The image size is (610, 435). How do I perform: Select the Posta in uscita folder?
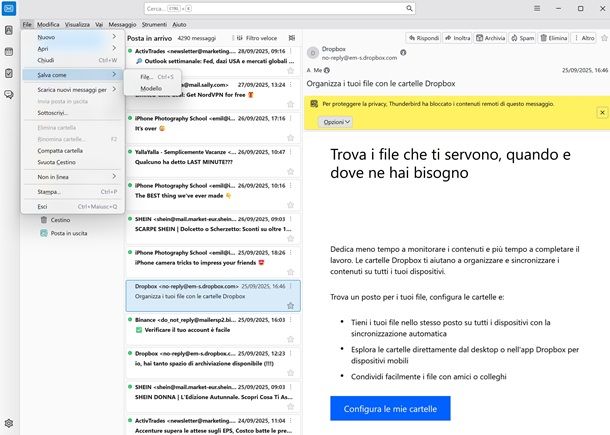coord(64,233)
